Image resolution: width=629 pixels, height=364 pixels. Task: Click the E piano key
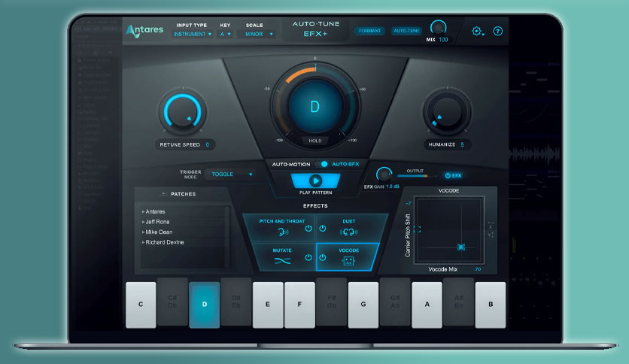tap(268, 305)
